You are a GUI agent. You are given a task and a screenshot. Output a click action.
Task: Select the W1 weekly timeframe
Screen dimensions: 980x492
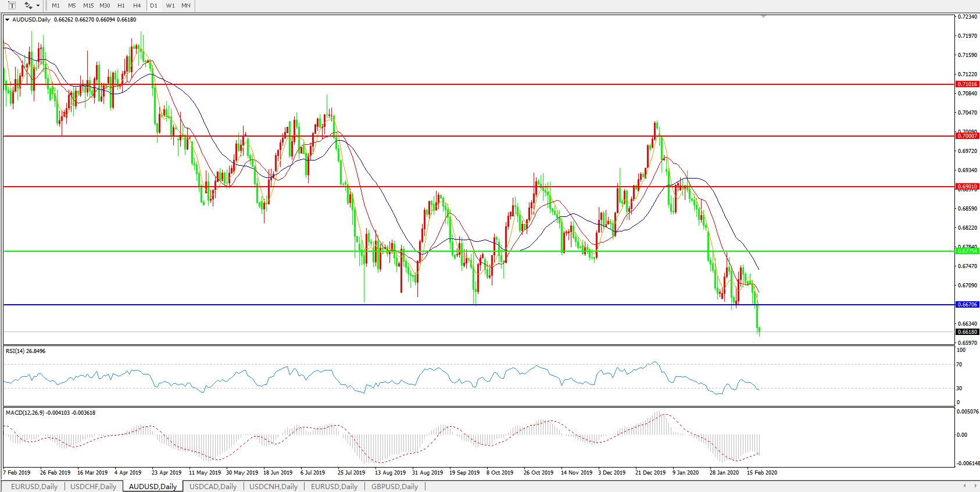pos(170,5)
